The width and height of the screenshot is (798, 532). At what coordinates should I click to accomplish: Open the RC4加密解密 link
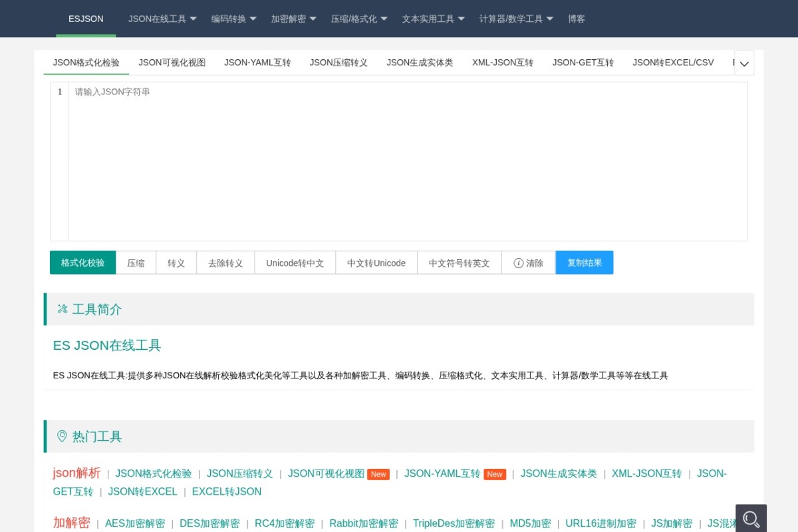285,523
